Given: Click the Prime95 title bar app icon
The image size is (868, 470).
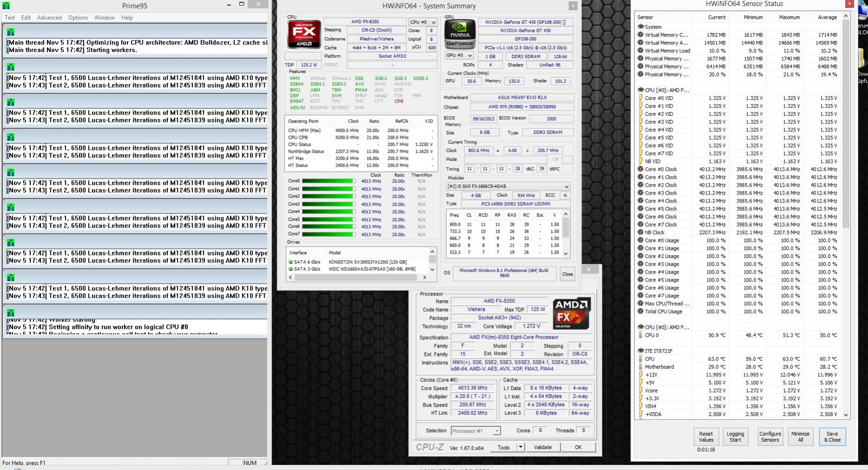Looking at the screenshot, I should [6, 6].
